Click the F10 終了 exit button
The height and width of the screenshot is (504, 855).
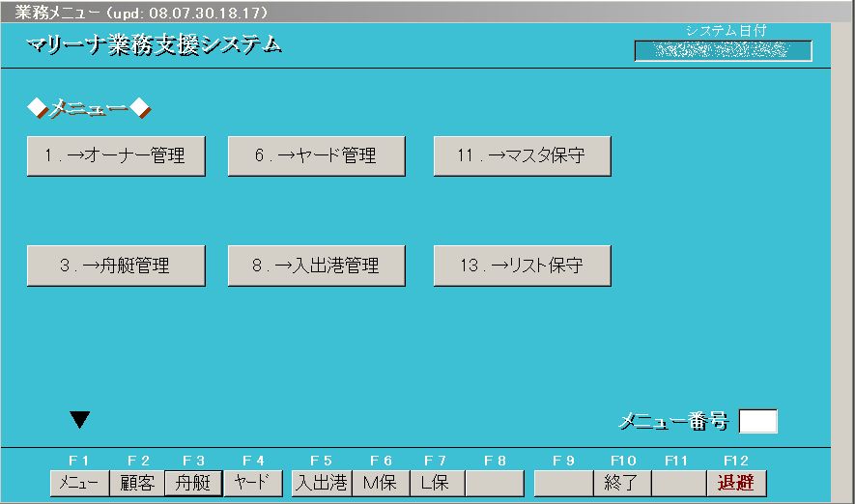click(x=621, y=483)
